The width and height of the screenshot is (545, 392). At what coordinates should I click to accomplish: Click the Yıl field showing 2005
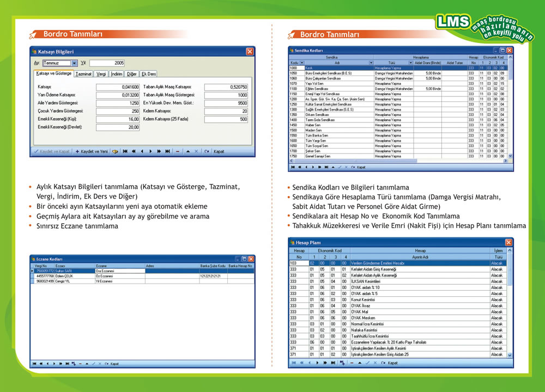(x=107, y=63)
